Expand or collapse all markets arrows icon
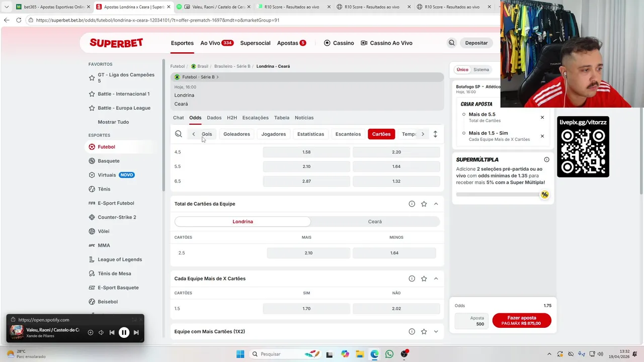Image resolution: width=644 pixels, height=362 pixels. (x=435, y=134)
